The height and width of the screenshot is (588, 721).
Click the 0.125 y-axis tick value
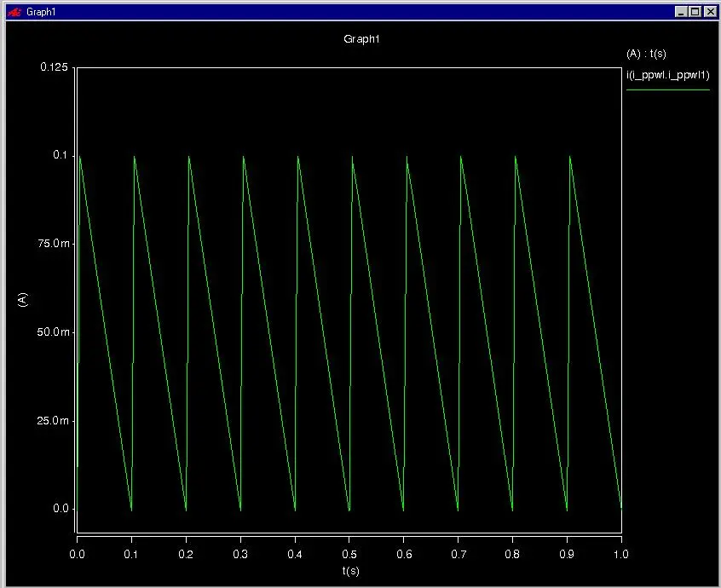tap(54, 67)
